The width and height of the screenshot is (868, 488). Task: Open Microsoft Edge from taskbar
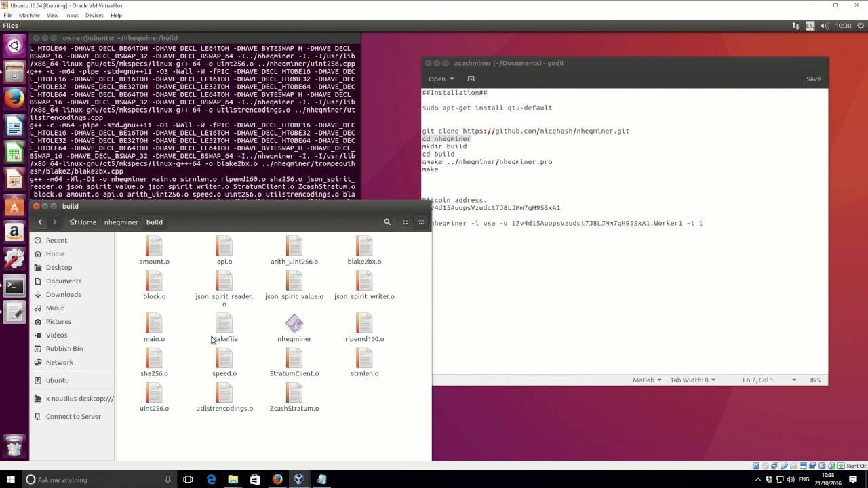click(211, 479)
